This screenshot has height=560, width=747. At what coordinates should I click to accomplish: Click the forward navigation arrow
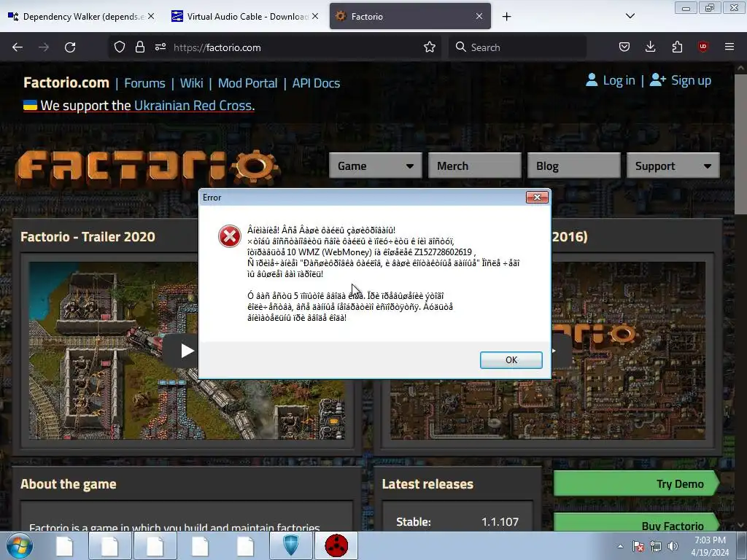point(44,47)
